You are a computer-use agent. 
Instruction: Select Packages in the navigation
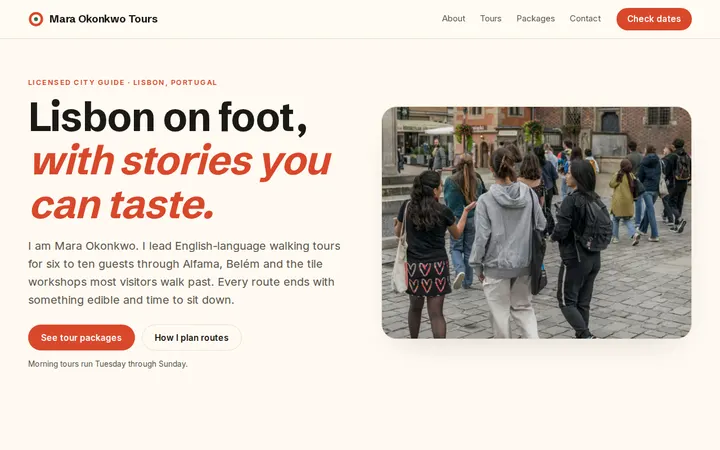tap(535, 19)
